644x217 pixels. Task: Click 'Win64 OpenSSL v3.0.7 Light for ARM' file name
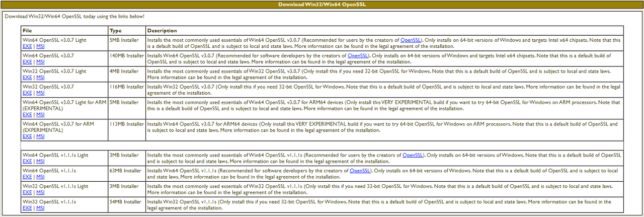pos(64,102)
